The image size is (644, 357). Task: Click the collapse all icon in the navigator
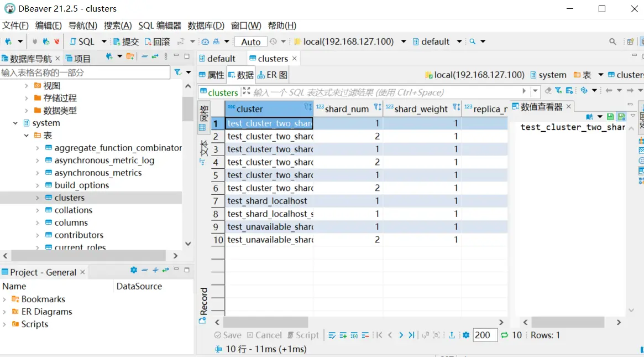pos(144,57)
